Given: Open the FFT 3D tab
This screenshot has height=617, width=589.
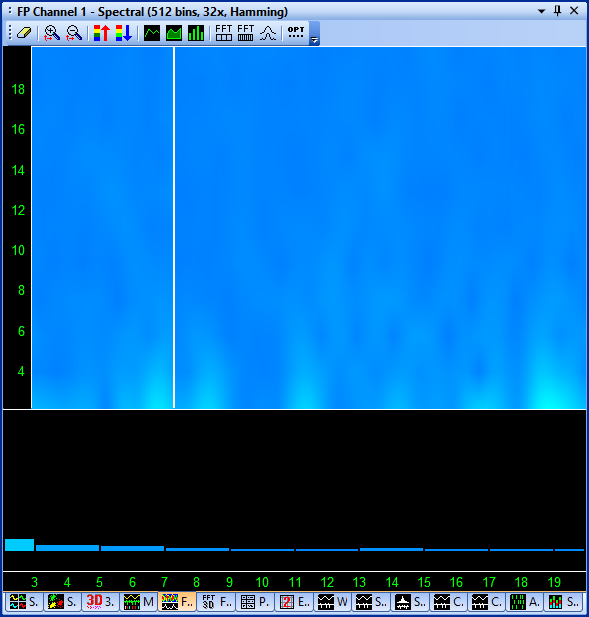Looking at the screenshot, I should (x=216, y=602).
